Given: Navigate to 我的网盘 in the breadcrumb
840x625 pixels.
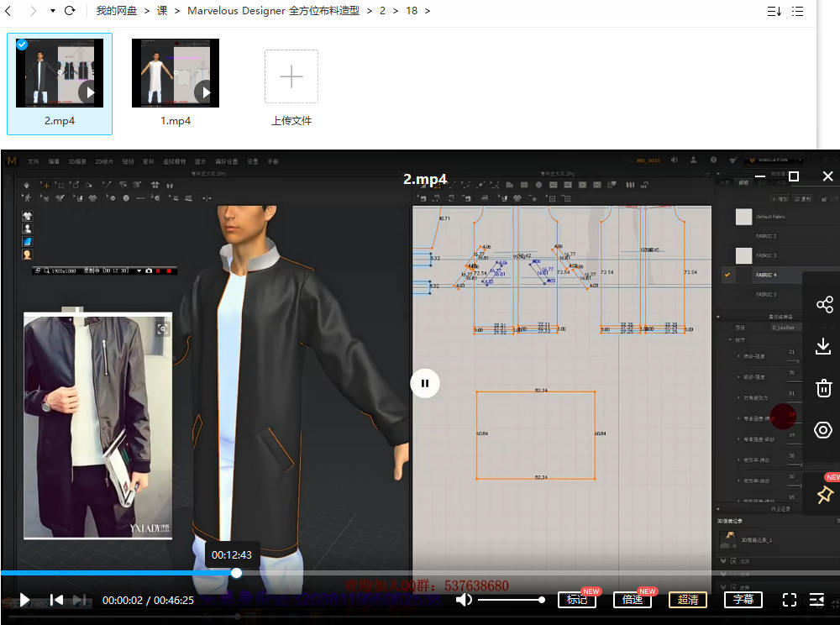Looking at the screenshot, I should coord(116,11).
